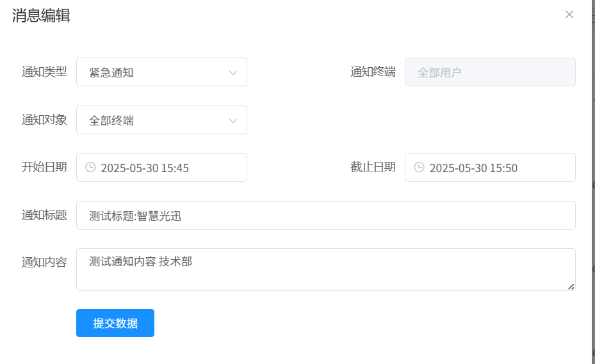The width and height of the screenshot is (595, 364).
Task: Open the start date picker showing 15:45
Action: 145,168
